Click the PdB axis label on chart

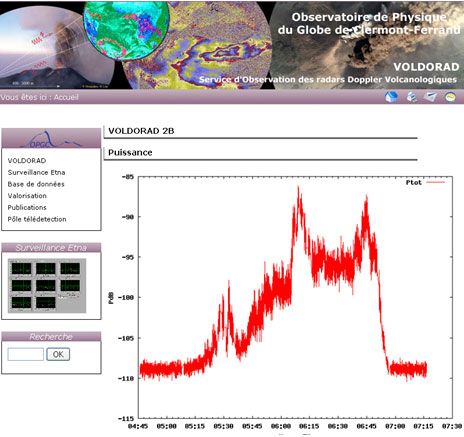[111, 298]
